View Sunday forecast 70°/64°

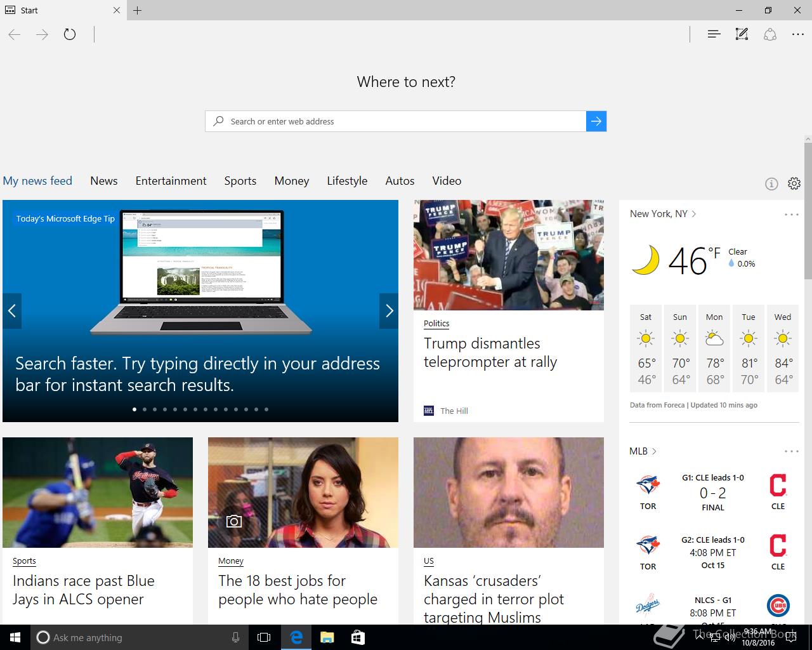click(x=680, y=349)
